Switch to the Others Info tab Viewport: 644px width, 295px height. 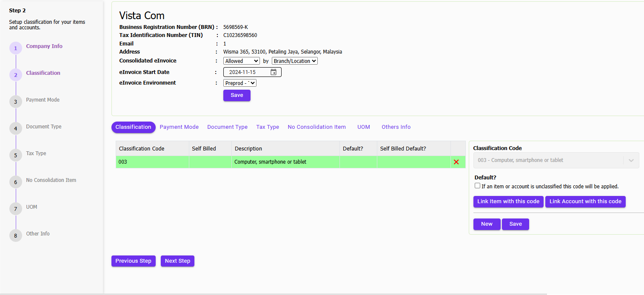click(396, 127)
